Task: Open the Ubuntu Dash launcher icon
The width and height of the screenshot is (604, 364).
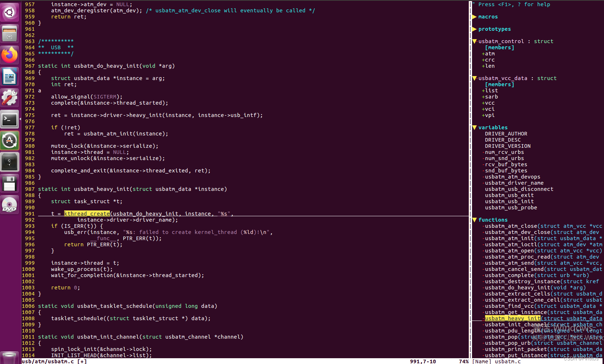Action: [x=9, y=12]
